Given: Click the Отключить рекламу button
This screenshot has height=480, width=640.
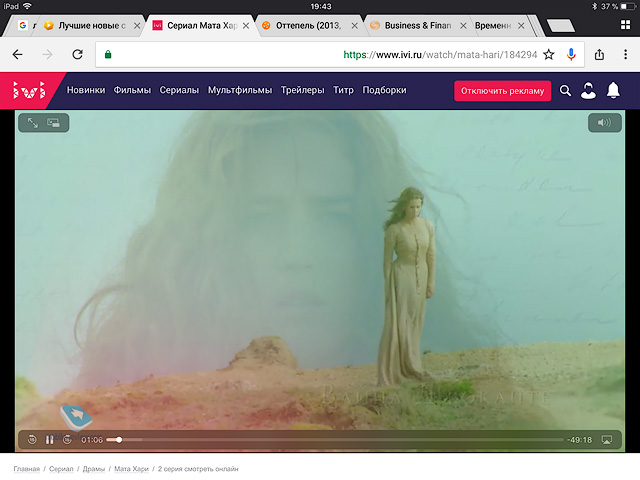Looking at the screenshot, I should pyautogui.click(x=502, y=91).
